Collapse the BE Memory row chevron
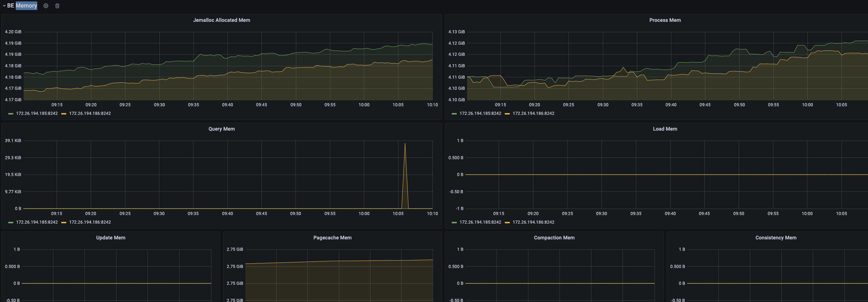The height and width of the screenshot is (302, 868). pos(4,6)
